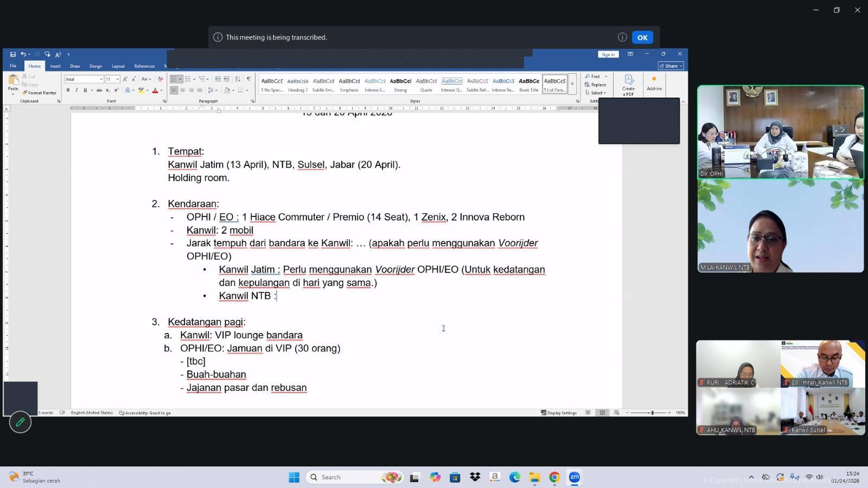Click the Zoom annotation pencil button
Image resolution: width=868 pixels, height=488 pixels.
click(20, 422)
